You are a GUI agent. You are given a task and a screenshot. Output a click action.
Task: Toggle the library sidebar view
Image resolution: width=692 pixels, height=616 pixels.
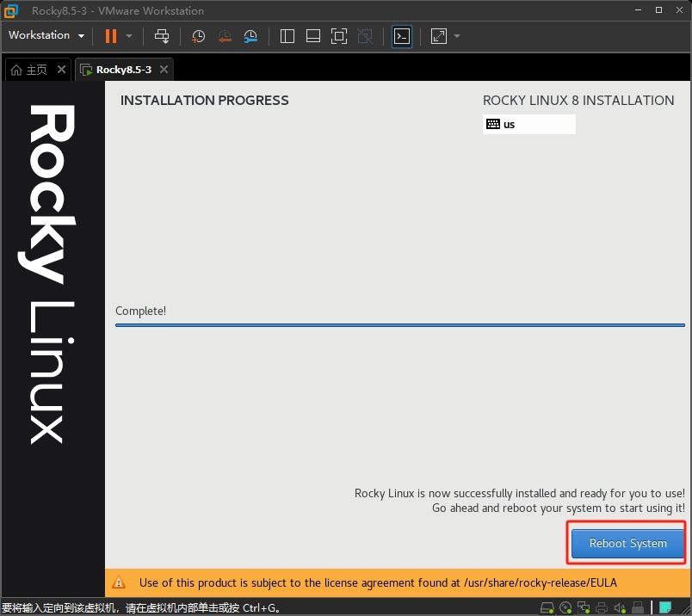pos(287,36)
